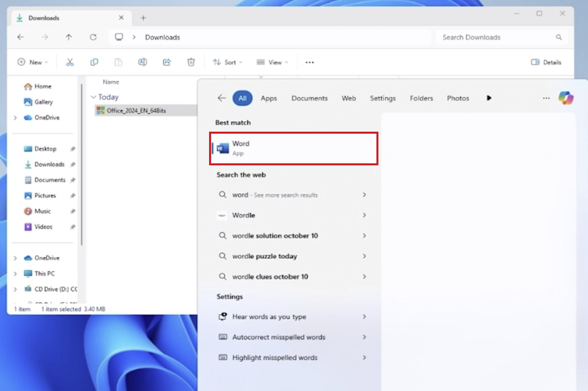Click the pin icon next to Videos
Screen dimensions: 588x391
coord(73,227)
